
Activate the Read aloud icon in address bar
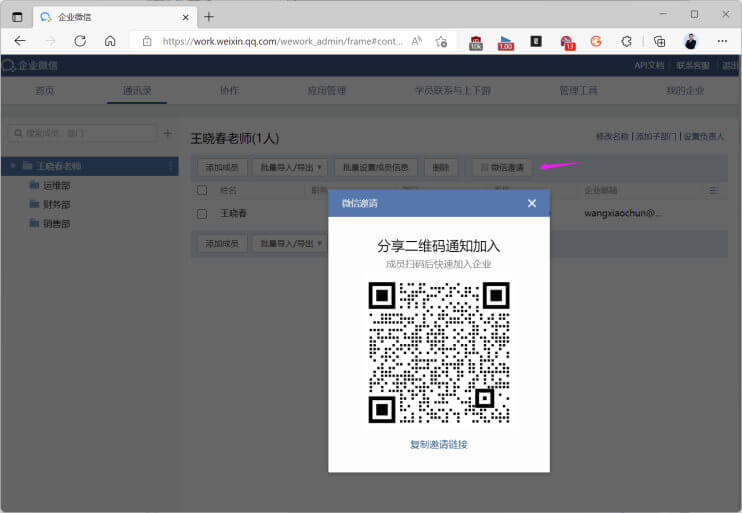point(416,41)
